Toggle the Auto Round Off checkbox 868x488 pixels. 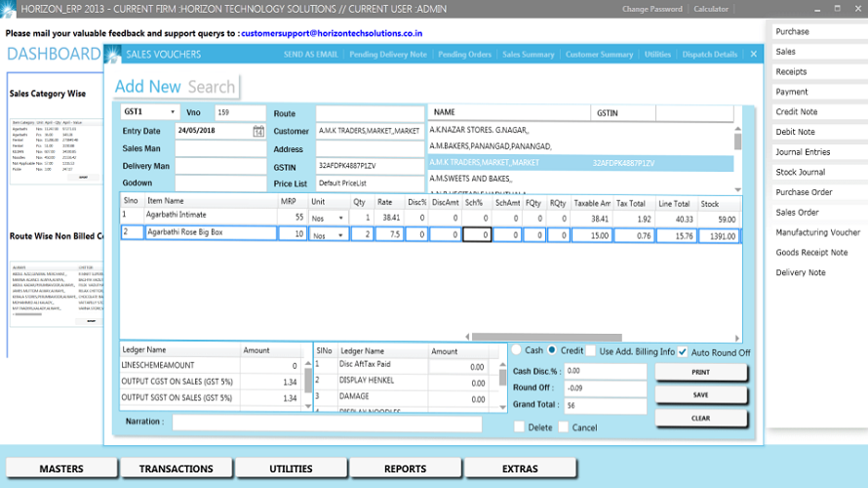[x=683, y=351]
